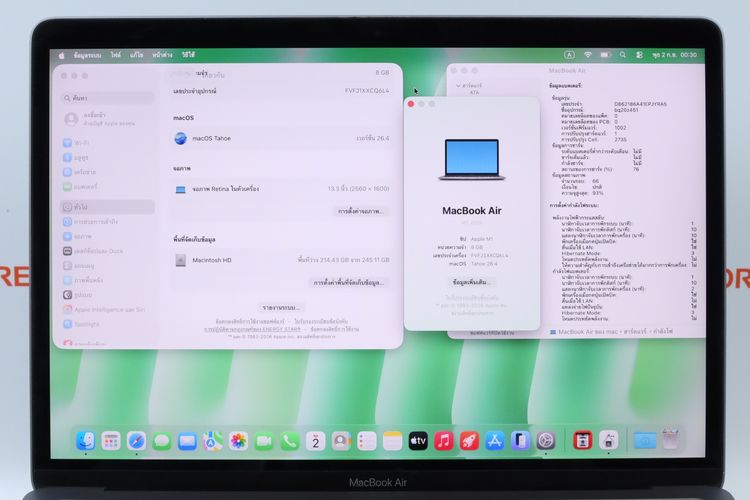Open the Mail app in the Dock
Viewport: 750px width, 500px height.
point(187,441)
